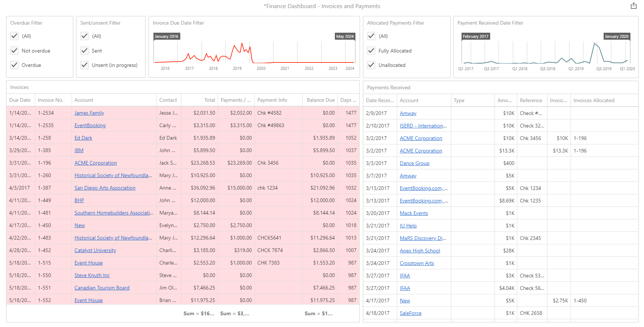
Task: Open Southern Homebuilders Association link
Action: pyautogui.click(x=114, y=213)
